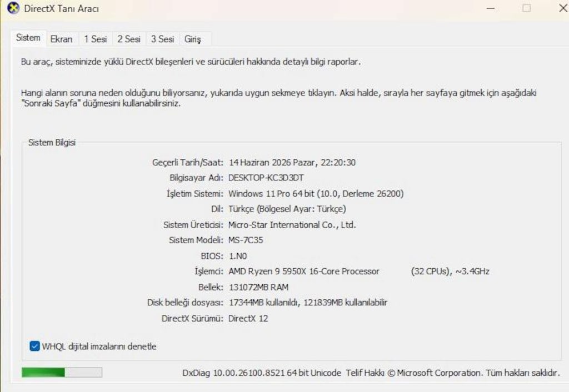The height and width of the screenshot is (392, 569).
Task: Select the 2 Sesi tab
Action: 129,39
